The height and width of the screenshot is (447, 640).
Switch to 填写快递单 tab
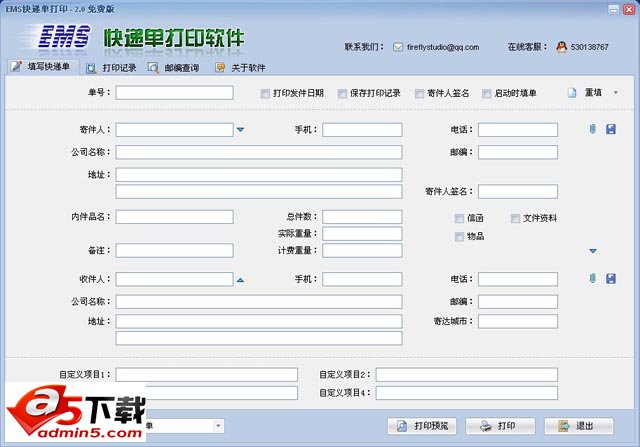click(x=43, y=67)
